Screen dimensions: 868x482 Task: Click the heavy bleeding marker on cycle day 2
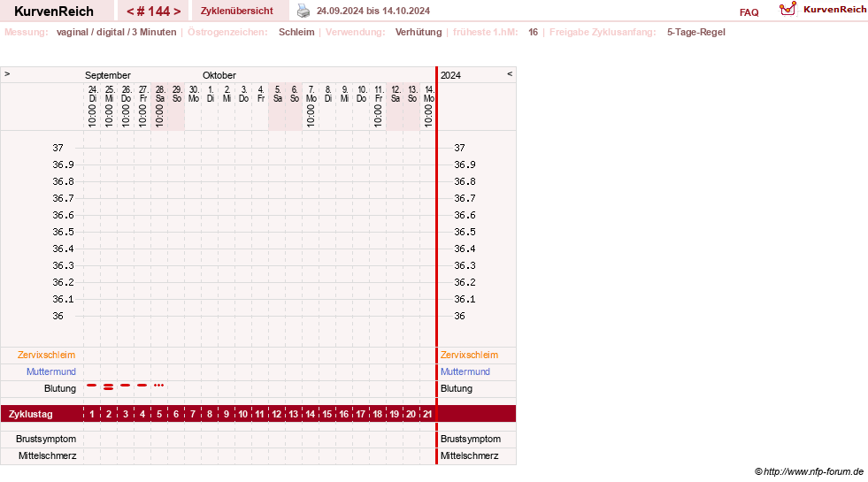point(109,386)
